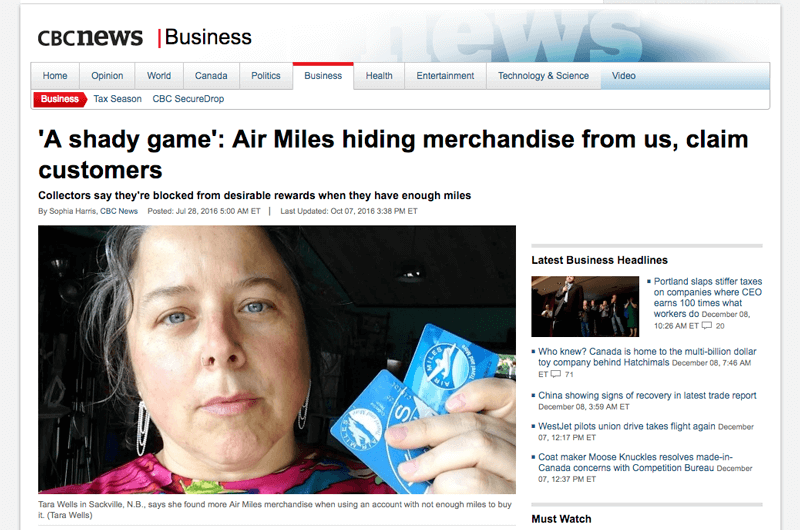Open the Video section tab
Screen dimensions: 800x530
pos(623,75)
